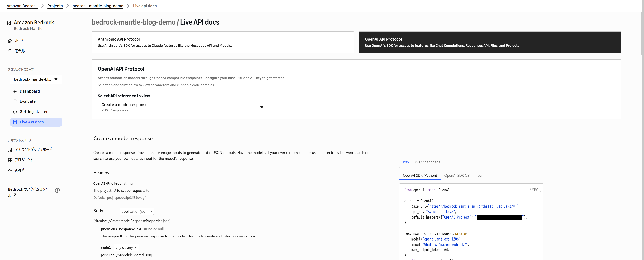This screenshot has width=644, height=260.
Task: Click the external link icon after ランタイムコンソール
Action: point(14,196)
